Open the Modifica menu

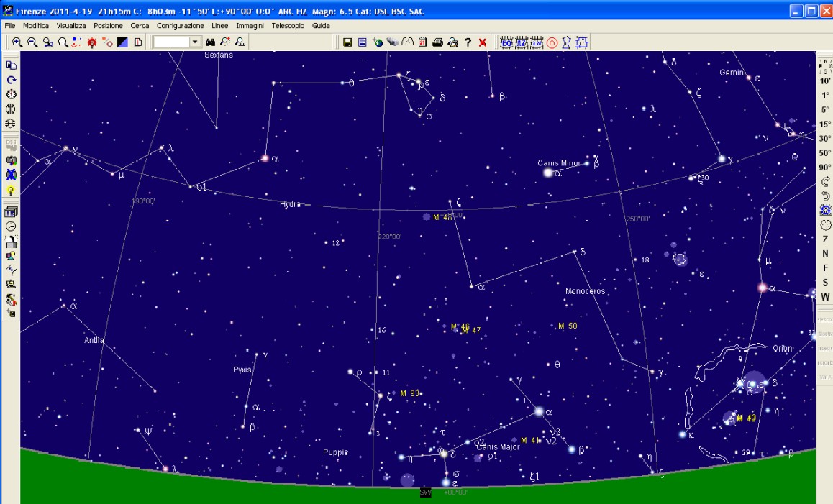[x=35, y=25]
